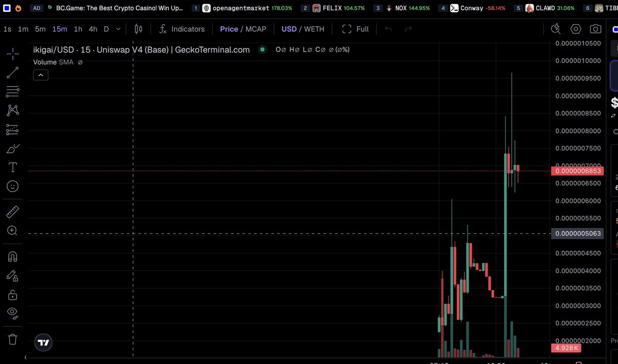Open chart settings hexagon icon
Viewport: 618px width, 364px height.
[576, 29]
